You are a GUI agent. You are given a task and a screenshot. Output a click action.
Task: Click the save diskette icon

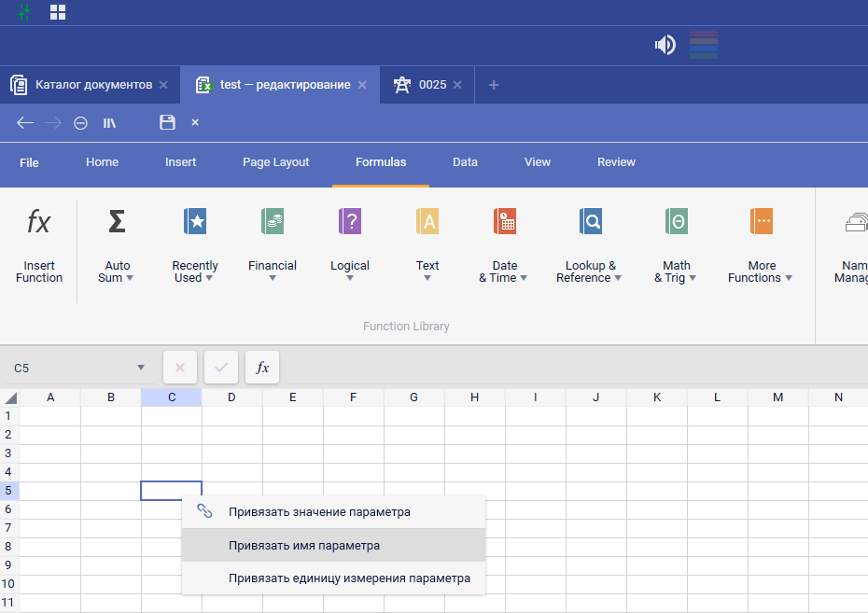point(167,122)
